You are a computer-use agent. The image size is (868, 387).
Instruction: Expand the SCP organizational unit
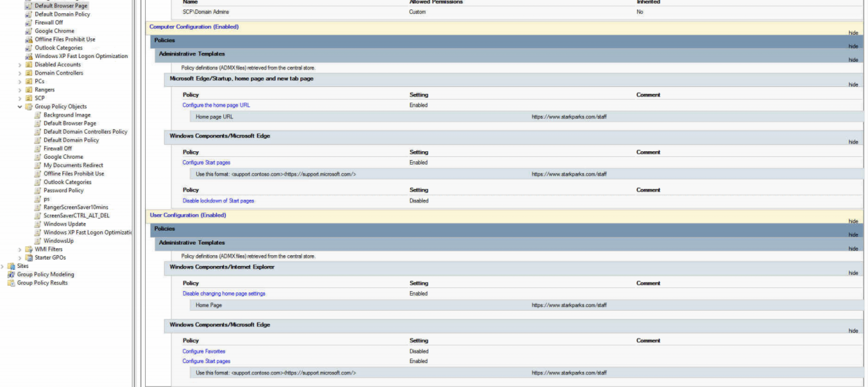20,98
